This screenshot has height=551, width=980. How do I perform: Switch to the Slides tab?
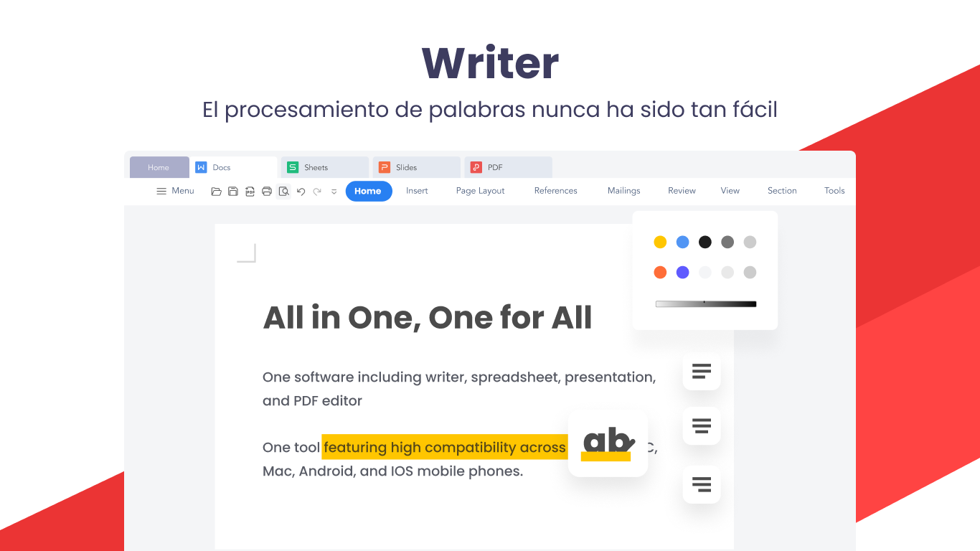[417, 167]
